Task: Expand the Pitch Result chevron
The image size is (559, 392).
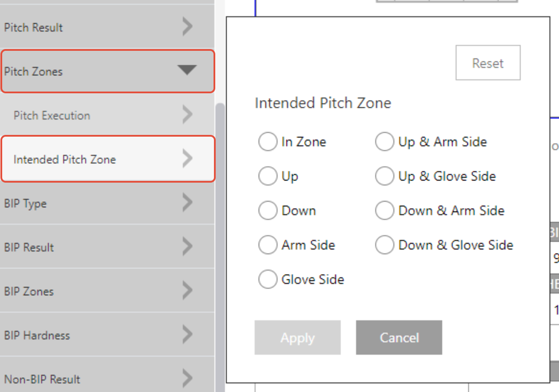Action: (x=188, y=27)
